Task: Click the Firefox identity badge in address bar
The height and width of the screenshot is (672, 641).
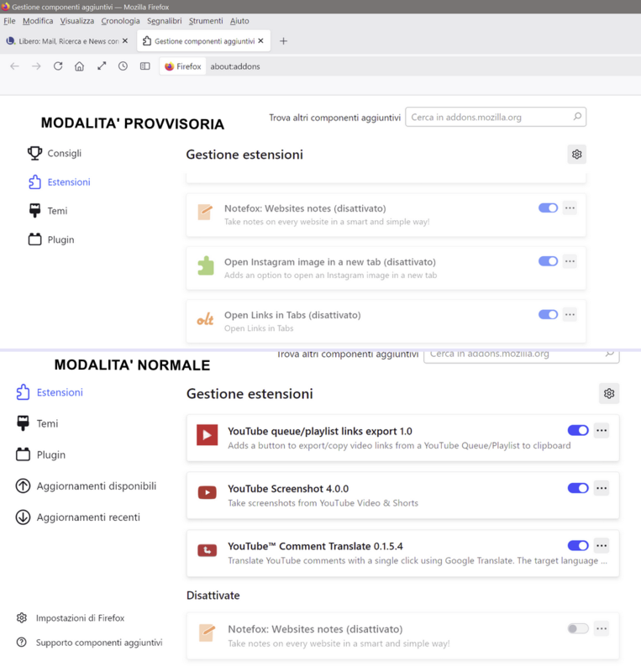Action: pos(182,66)
